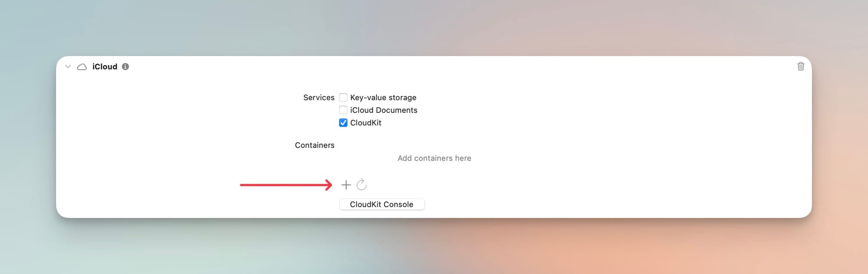This screenshot has height=274, width=868.
Task: Click empty space in iCloud panel header
Action: (x=434, y=66)
